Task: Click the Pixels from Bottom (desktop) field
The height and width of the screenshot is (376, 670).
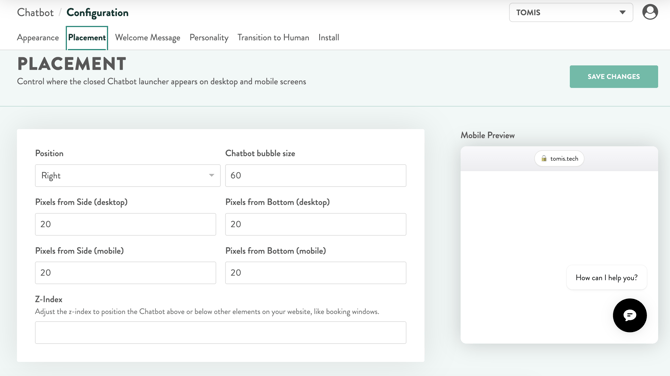Action: [x=316, y=224]
